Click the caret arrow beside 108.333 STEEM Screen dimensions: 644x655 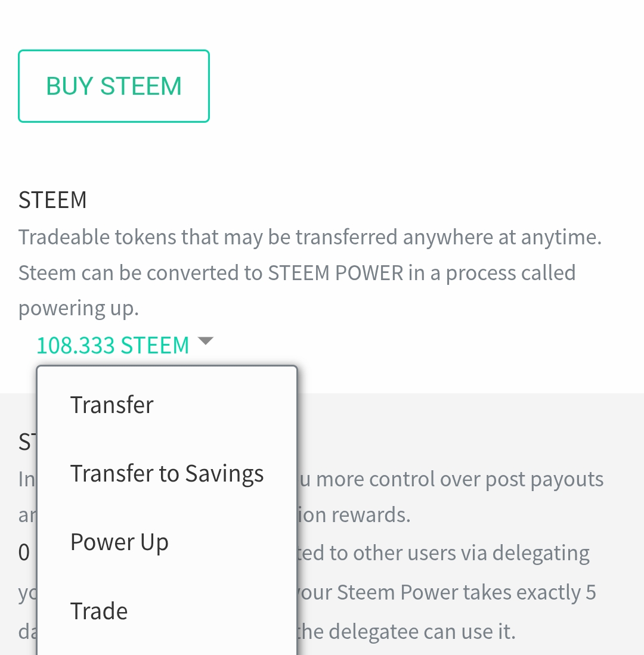tap(205, 341)
